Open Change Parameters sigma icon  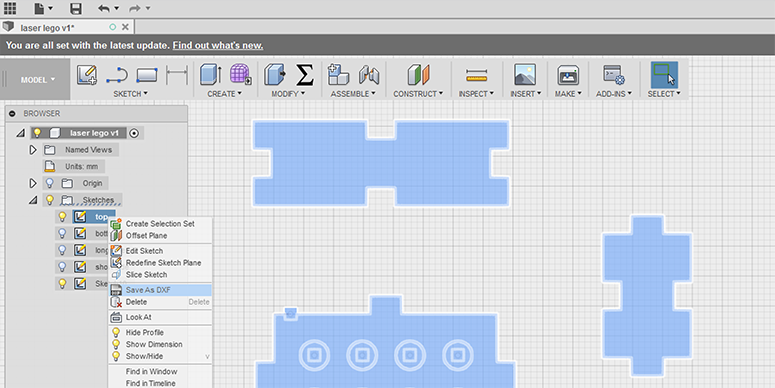click(x=305, y=75)
